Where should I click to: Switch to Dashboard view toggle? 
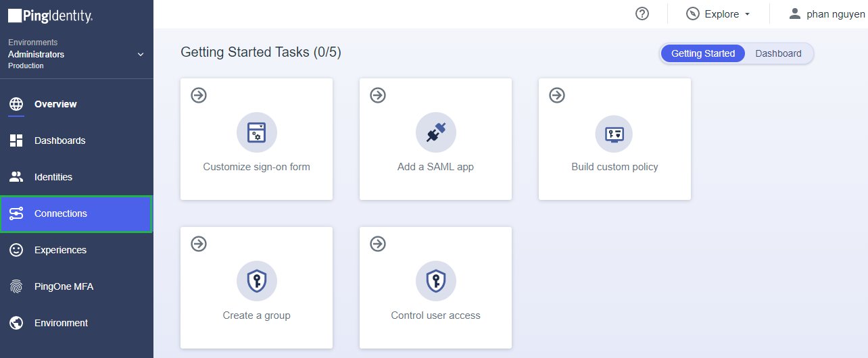coord(778,53)
